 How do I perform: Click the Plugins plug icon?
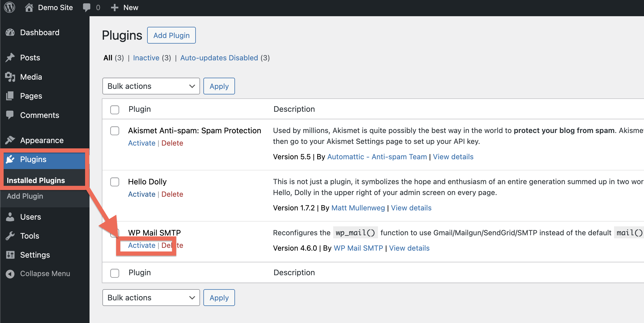pyautogui.click(x=10, y=159)
